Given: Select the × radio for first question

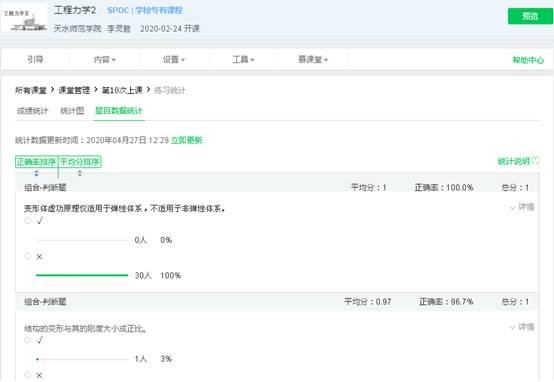Looking at the screenshot, I should [x=28, y=256].
